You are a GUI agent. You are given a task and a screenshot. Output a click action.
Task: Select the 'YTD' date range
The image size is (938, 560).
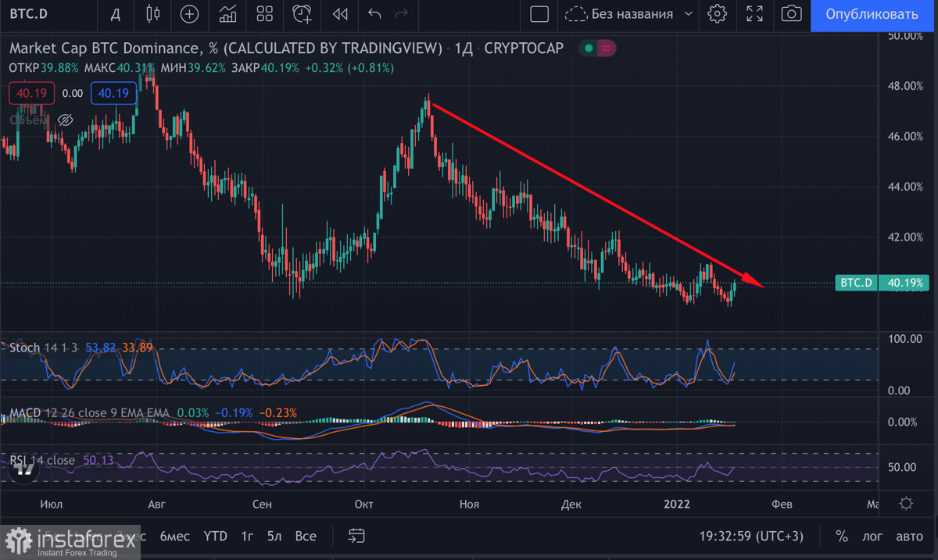point(215,536)
